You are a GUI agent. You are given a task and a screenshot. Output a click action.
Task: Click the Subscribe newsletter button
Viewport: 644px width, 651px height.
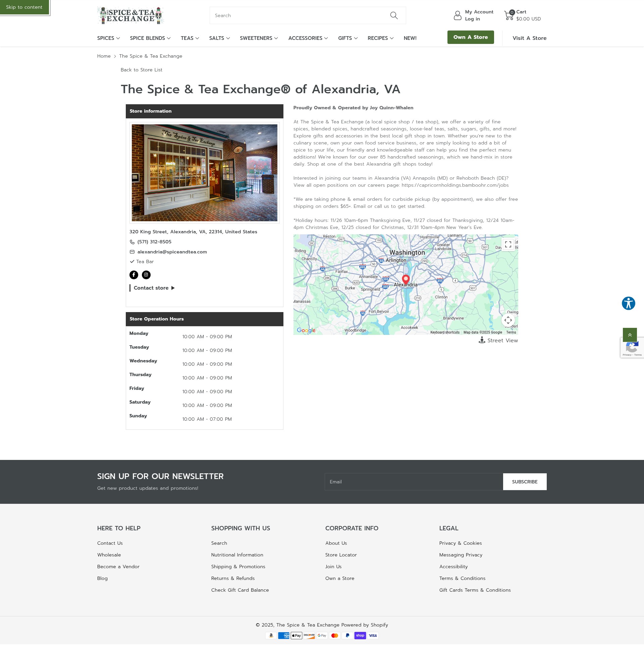tap(525, 481)
